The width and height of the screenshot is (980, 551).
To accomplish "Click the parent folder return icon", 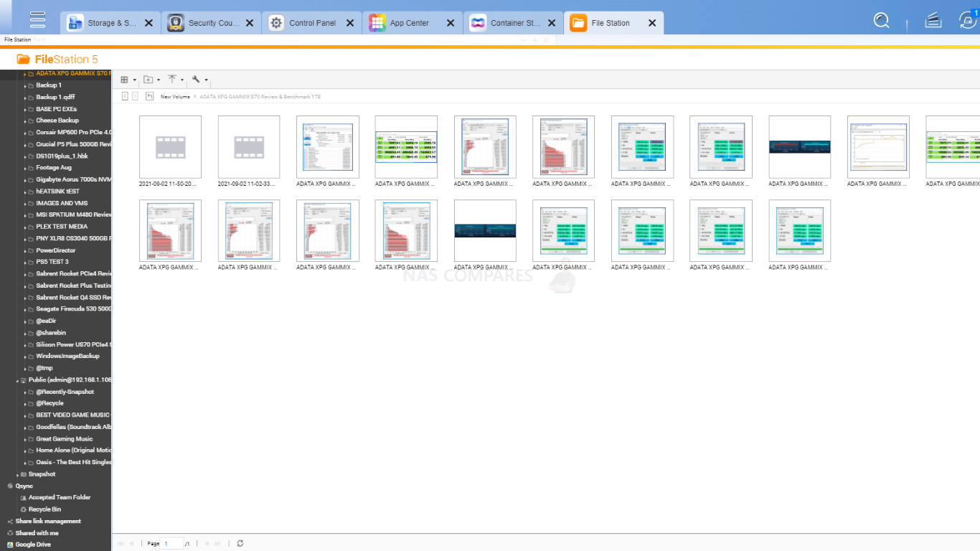I will click(x=149, y=96).
